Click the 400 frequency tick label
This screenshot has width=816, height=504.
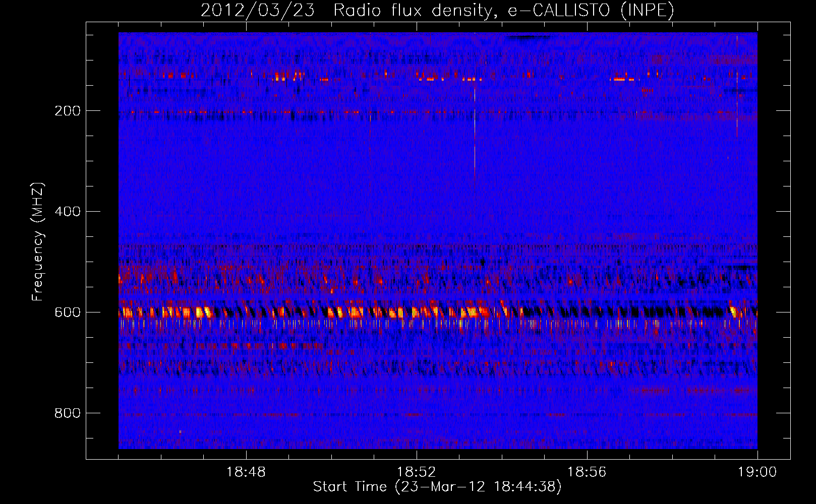coord(68,212)
